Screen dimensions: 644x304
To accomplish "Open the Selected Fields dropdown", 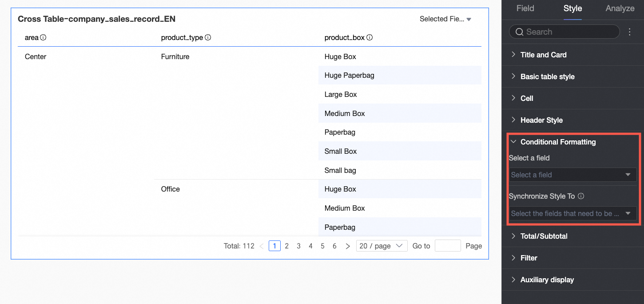I will pyautogui.click(x=445, y=19).
